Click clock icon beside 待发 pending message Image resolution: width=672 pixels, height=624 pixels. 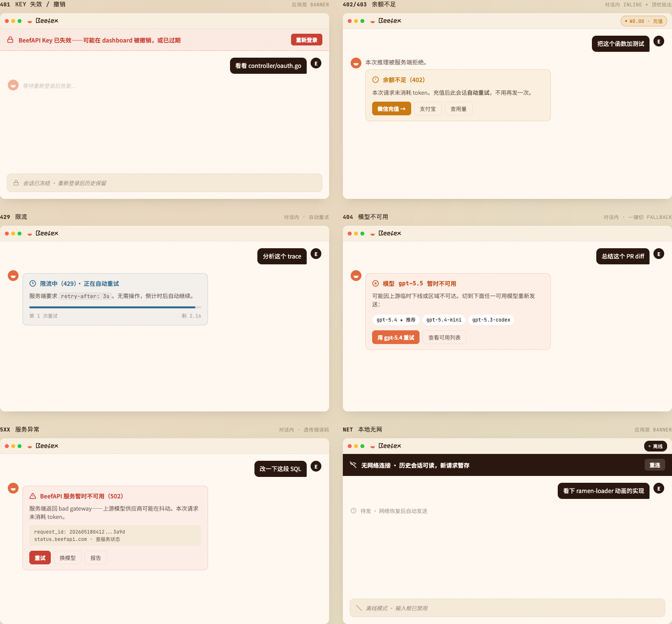pyautogui.click(x=354, y=511)
